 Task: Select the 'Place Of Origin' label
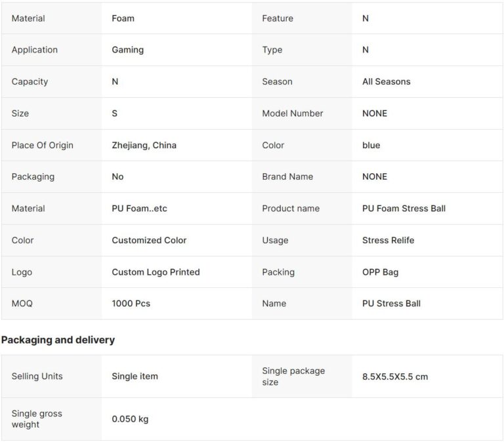(x=42, y=145)
